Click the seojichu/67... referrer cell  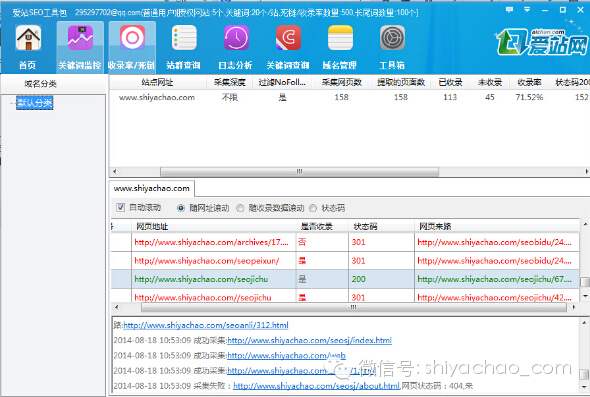497,279
